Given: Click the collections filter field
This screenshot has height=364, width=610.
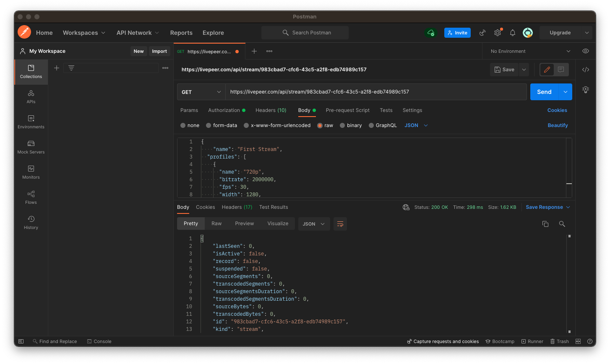Looking at the screenshot, I should 111,68.
